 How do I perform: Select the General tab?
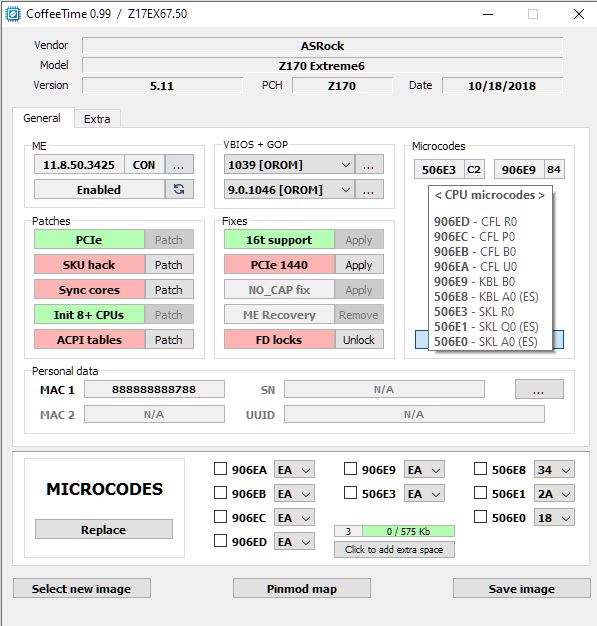[x=42, y=118]
